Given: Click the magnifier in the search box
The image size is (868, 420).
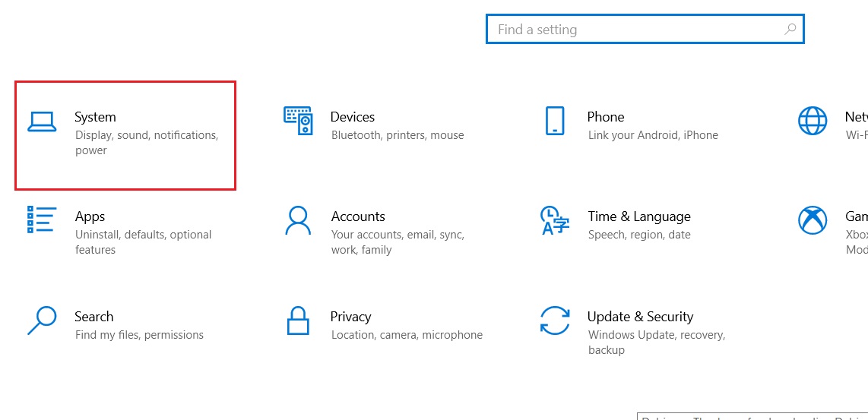Looking at the screenshot, I should (x=790, y=30).
